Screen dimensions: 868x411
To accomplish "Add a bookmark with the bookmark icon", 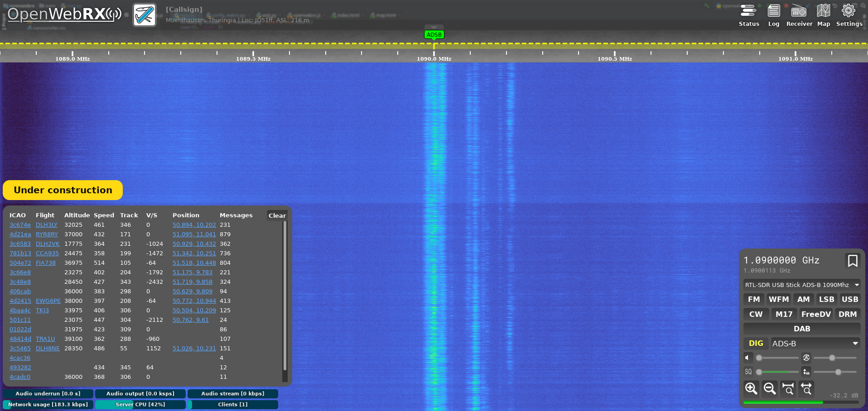I will 852,261.
